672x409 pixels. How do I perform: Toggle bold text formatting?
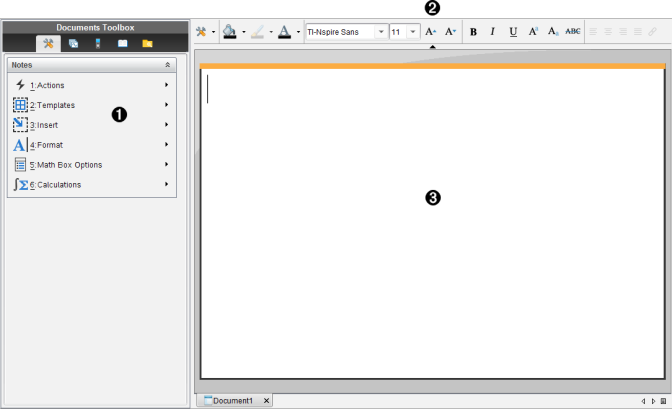[x=473, y=32]
